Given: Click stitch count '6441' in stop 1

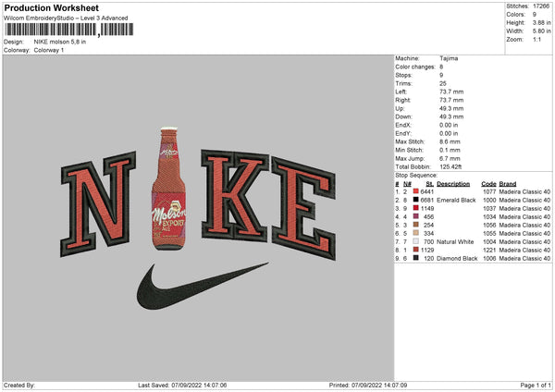Looking at the screenshot, I should pyautogui.click(x=426, y=191).
